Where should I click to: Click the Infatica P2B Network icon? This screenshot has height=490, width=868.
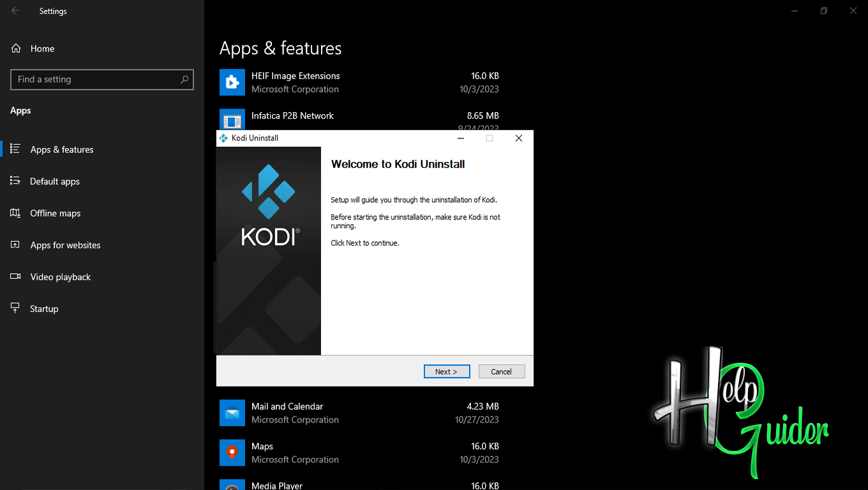point(232,120)
